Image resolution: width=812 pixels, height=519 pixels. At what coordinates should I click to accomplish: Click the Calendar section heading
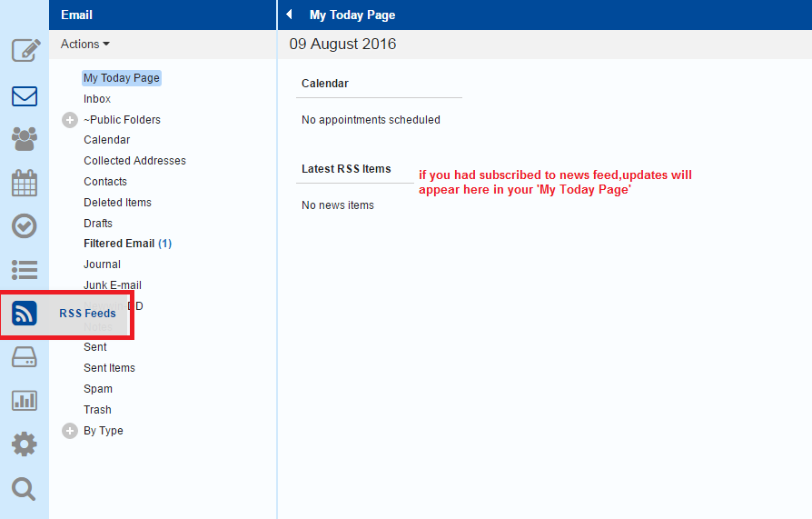(324, 84)
